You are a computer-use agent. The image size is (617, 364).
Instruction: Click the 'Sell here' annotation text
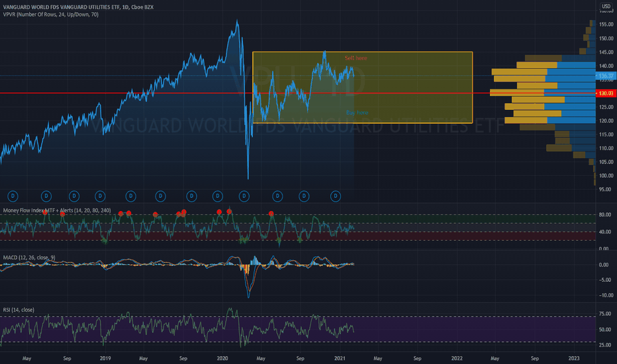[x=356, y=58]
